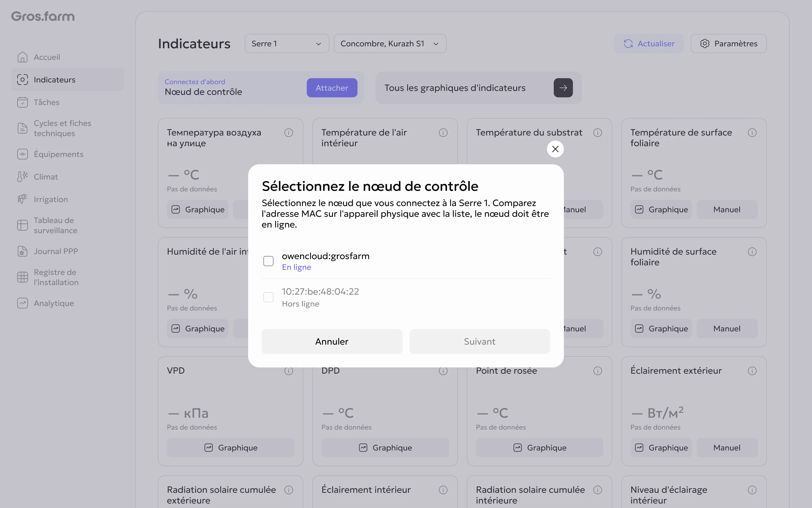
Task: Show info for Point de rosée
Action: click(598, 371)
